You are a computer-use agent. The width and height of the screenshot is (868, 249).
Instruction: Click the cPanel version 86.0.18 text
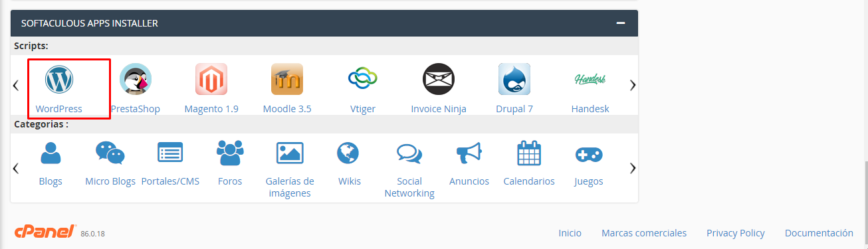[x=93, y=234]
